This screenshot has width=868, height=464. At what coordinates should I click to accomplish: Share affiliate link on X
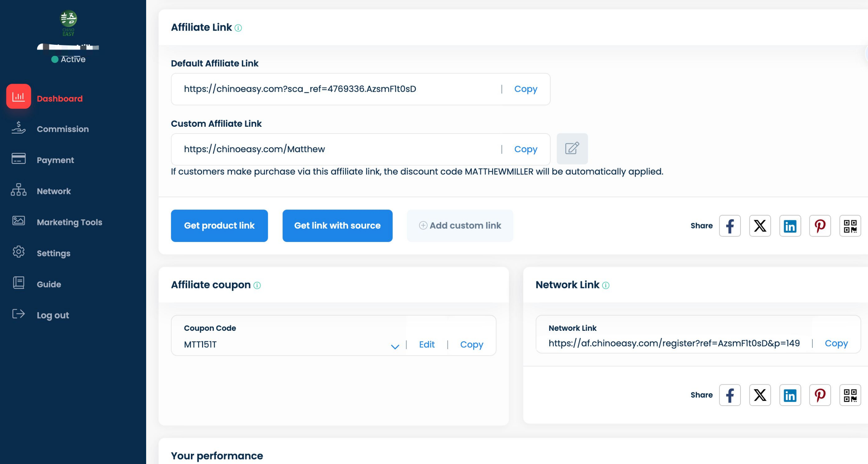pyautogui.click(x=760, y=226)
